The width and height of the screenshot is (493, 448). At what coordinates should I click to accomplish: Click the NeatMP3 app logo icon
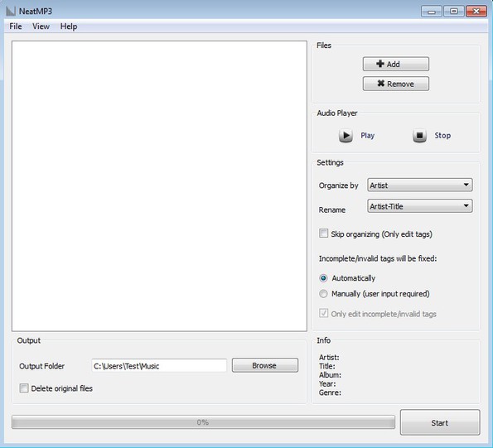tap(11, 11)
